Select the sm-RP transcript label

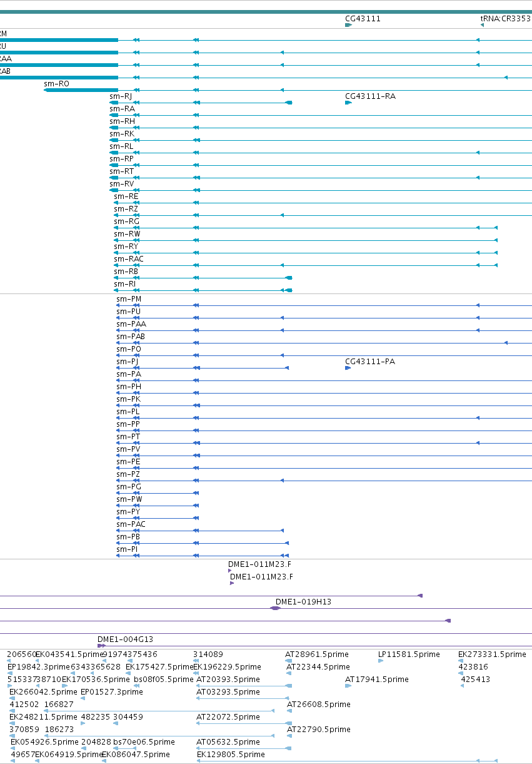pos(121,159)
